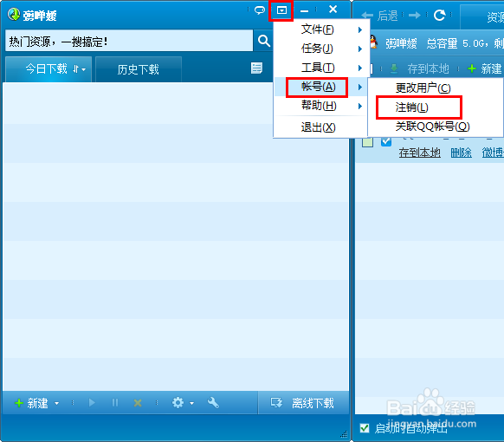Click the app logo icon in title bar
The height and width of the screenshot is (442, 504).
point(14,15)
